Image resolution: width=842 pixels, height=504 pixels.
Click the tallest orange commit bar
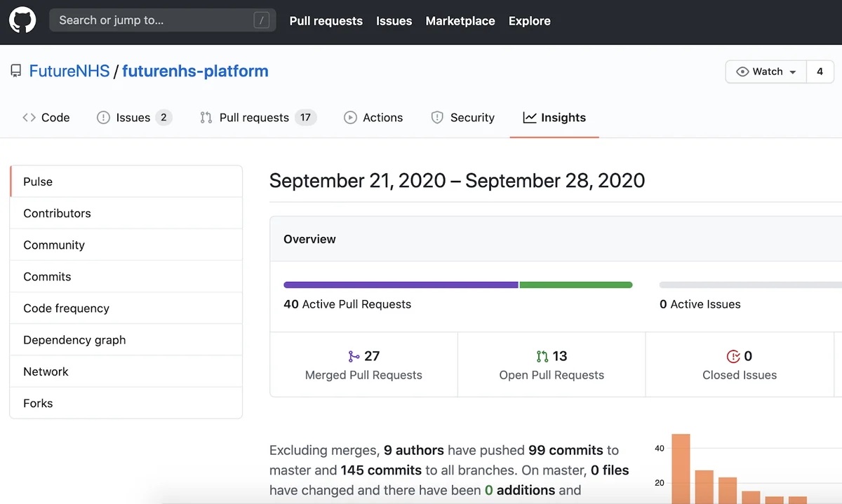(x=681, y=468)
